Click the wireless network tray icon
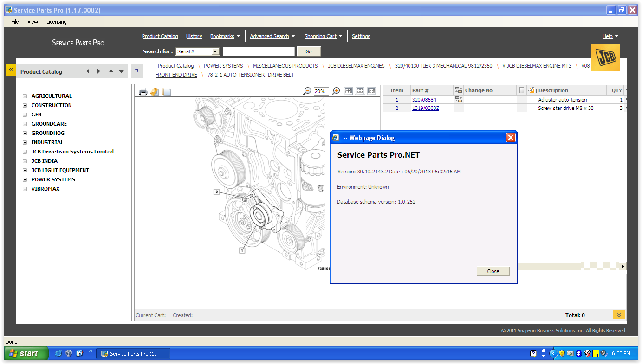This screenshot has height=364, width=642. click(587, 353)
